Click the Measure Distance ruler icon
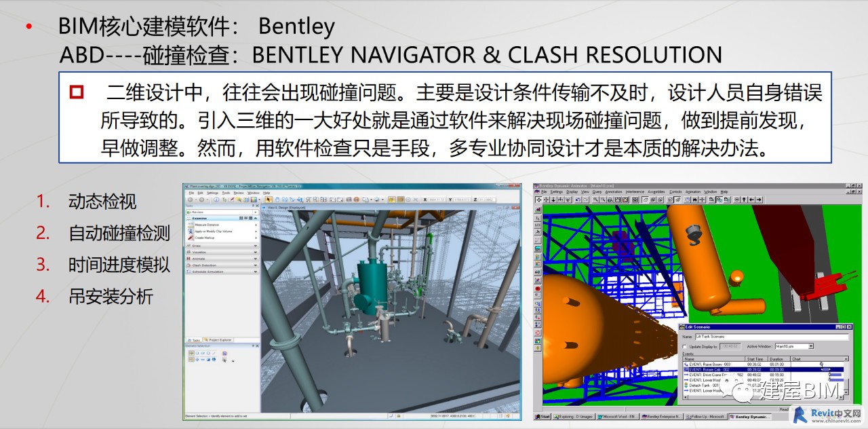 tap(191, 225)
